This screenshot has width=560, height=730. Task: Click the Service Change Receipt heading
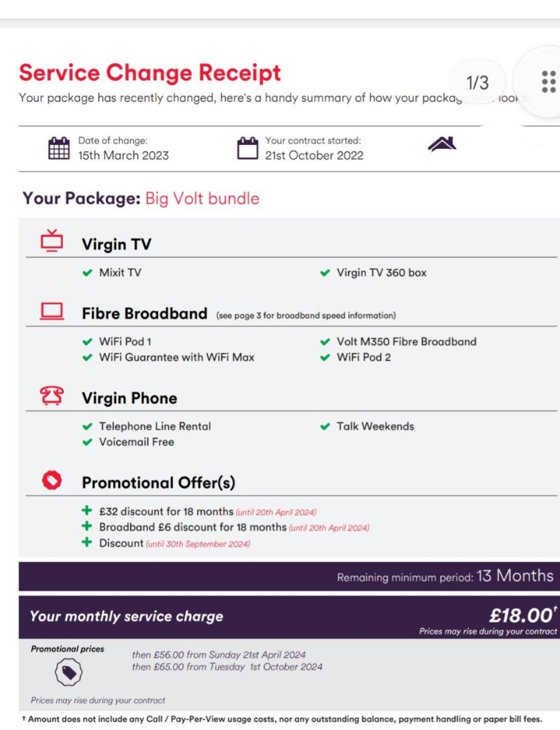tap(150, 73)
